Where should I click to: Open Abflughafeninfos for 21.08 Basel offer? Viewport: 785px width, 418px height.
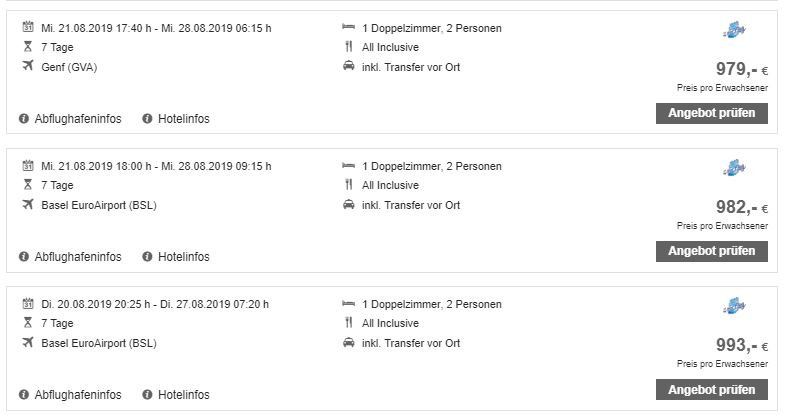click(78, 257)
